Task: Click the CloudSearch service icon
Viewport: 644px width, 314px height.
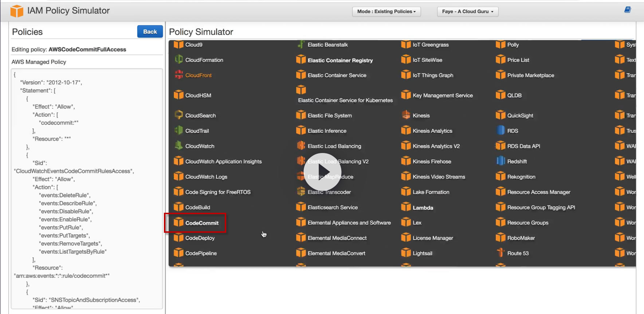Action: click(178, 115)
